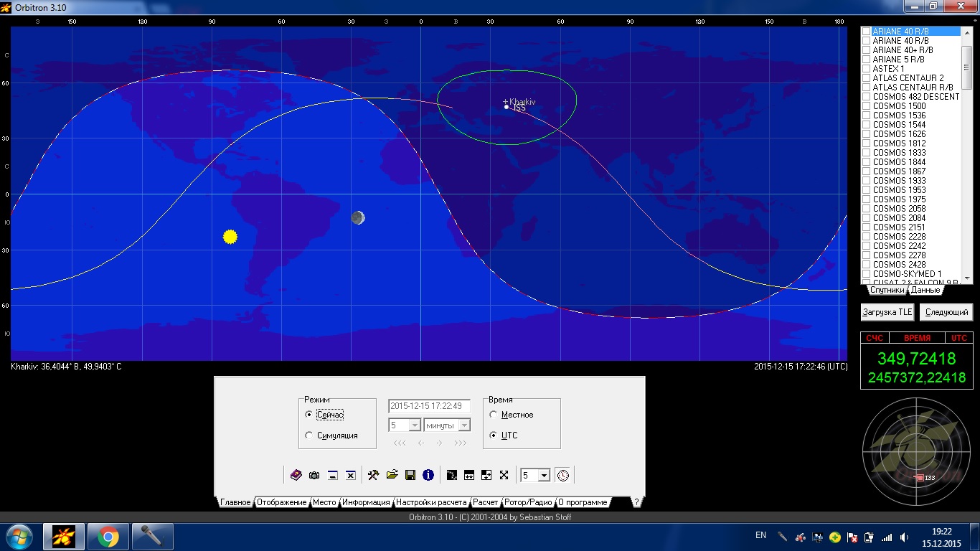
Task: Open the Данные tab in satellite panel
Action: point(925,290)
